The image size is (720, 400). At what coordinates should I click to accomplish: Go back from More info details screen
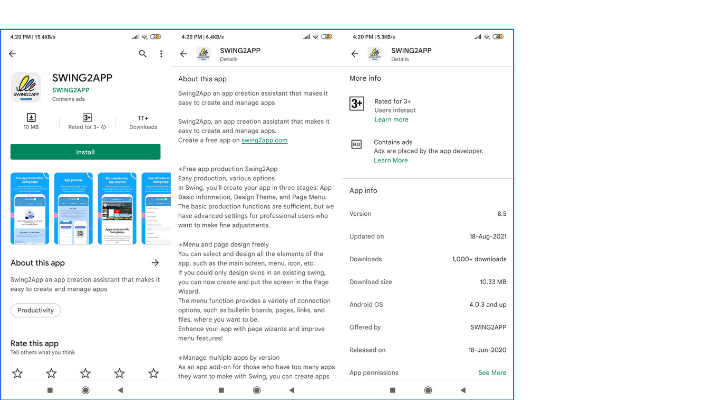[x=355, y=54]
